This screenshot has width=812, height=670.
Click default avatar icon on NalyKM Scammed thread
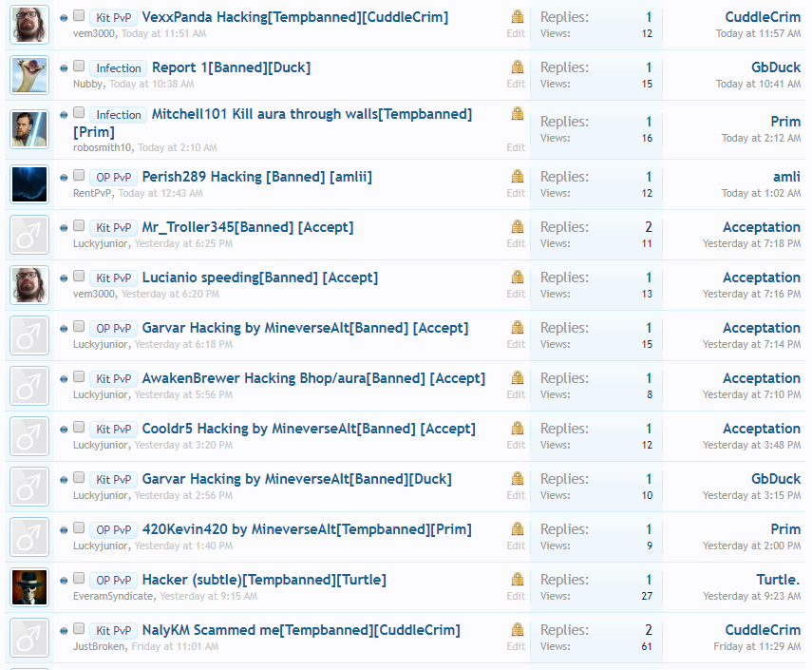click(29, 638)
